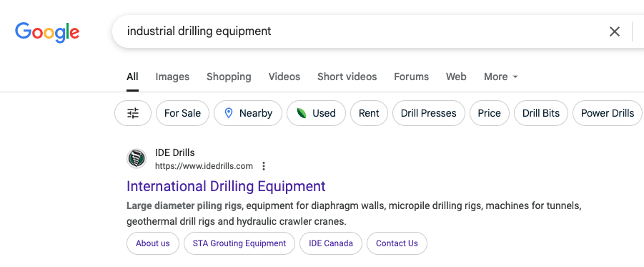Image resolution: width=644 pixels, height=267 pixels.
Task: Apply the Power Drills filter chip
Action: [608, 113]
